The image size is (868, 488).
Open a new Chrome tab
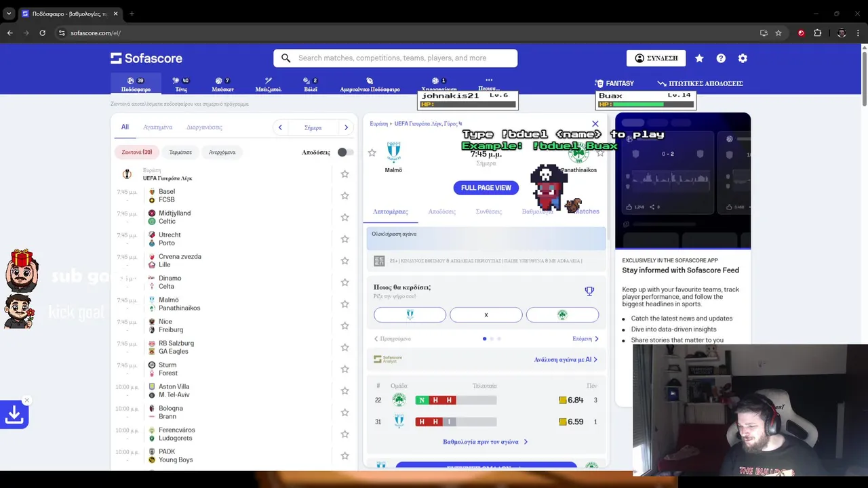pos(132,14)
